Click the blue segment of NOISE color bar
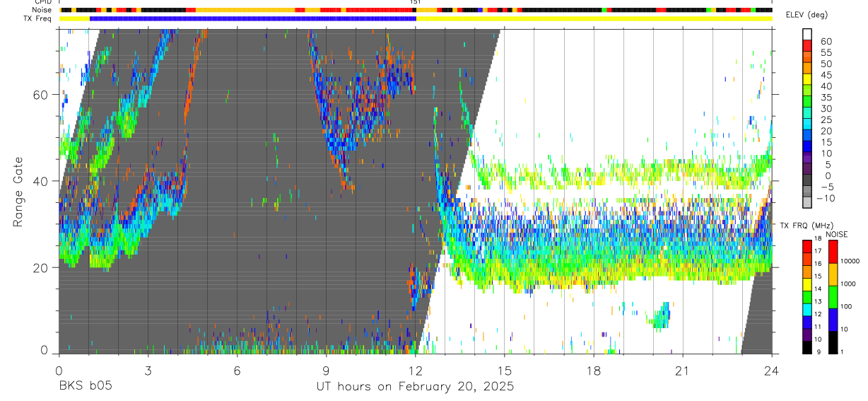The width and height of the screenshot is (868, 401). (833, 319)
